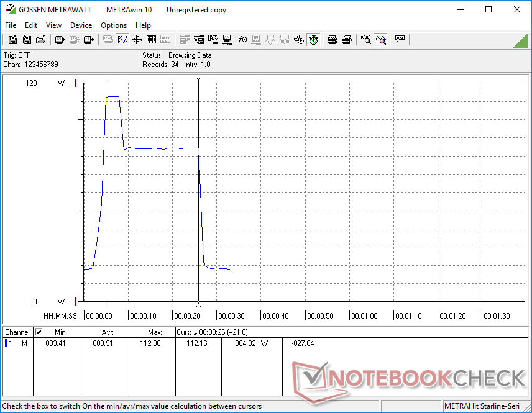Select the crosshair XY chart view icon
This screenshot has width=532, height=413.
(137, 40)
